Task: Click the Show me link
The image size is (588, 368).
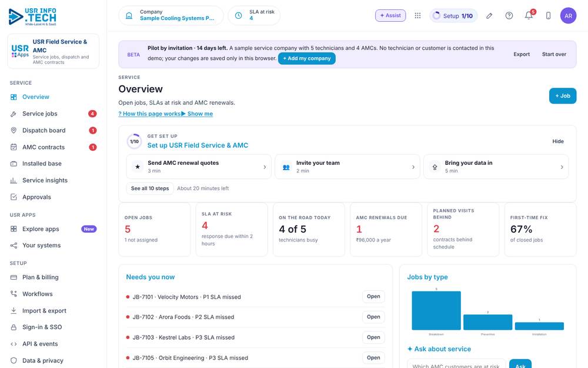Action: [x=197, y=114]
